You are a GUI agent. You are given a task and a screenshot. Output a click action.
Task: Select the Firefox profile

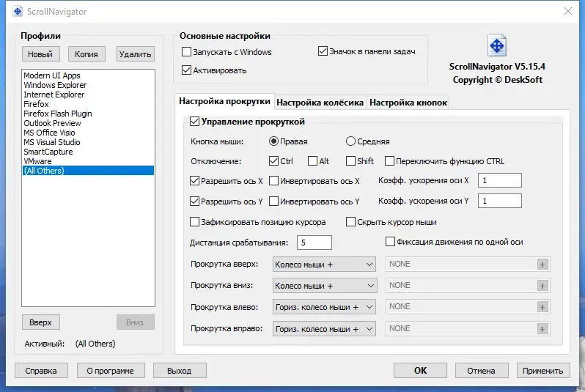tap(88, 104)
